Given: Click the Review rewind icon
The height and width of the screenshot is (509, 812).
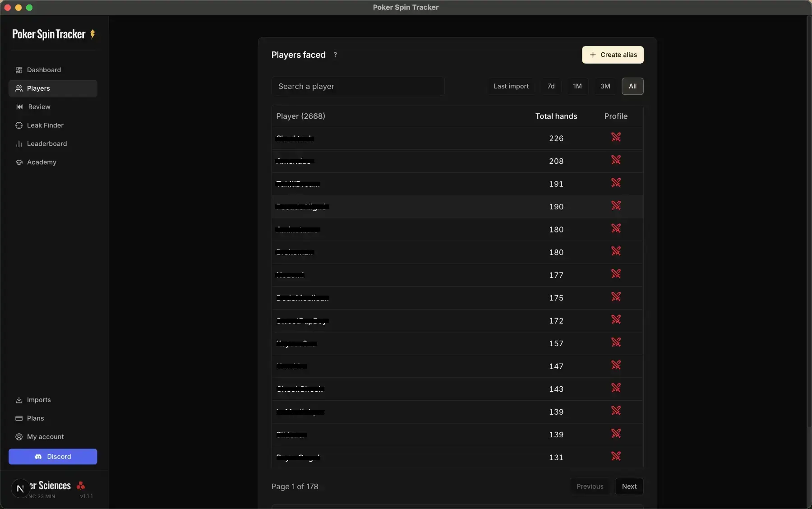Looking at the screenshot, I should point(19,107).
